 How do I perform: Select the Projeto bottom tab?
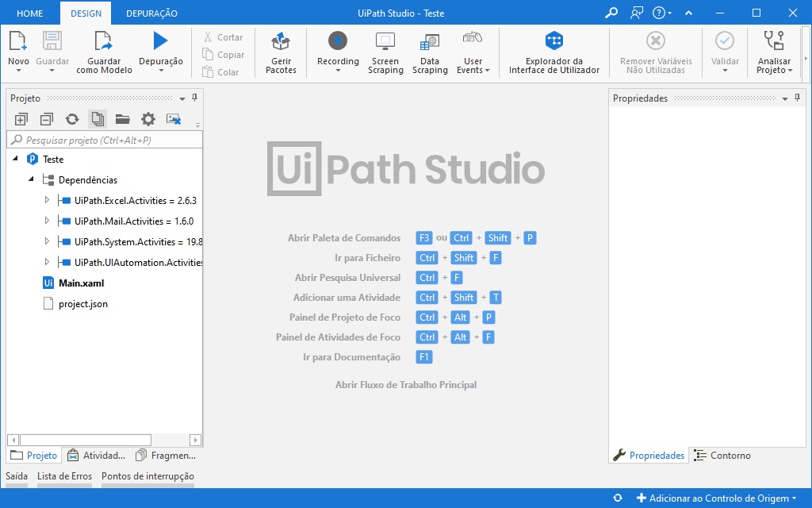point(33,455)
